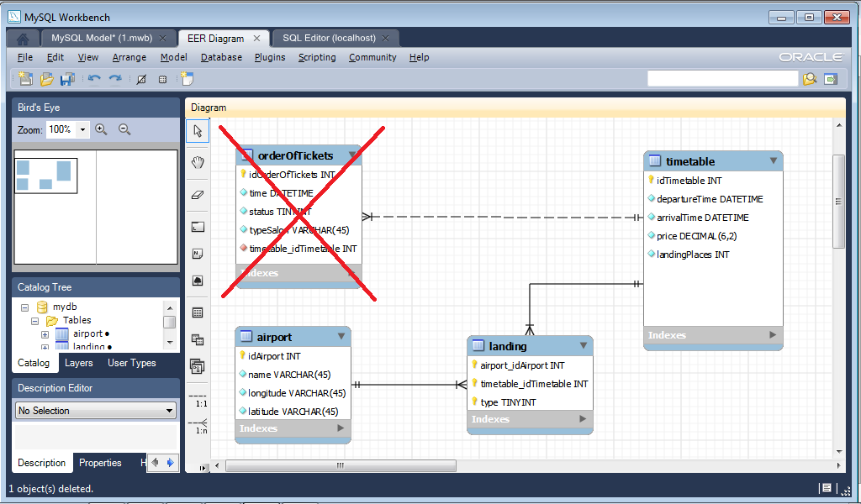Switch to SQL Editor (localhost) tab
861x504 pixels.
coord(329,38)
